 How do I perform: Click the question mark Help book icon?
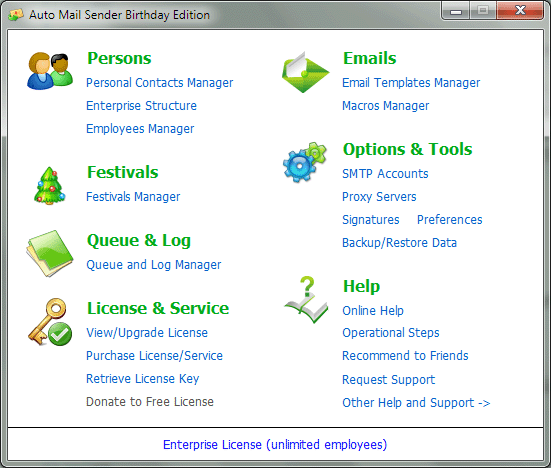306,300
